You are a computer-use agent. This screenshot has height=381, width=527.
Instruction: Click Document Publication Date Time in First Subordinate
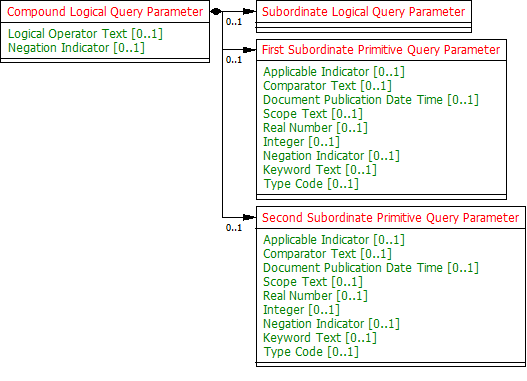tap(371, 100)
